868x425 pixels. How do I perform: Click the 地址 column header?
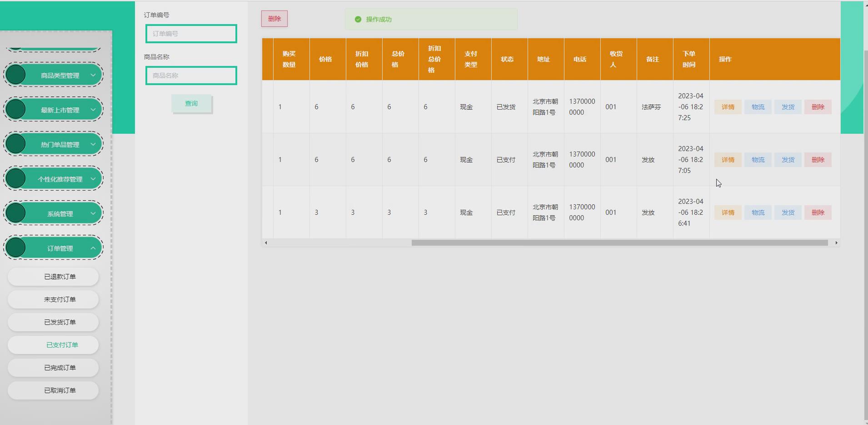tap(546, 59)
